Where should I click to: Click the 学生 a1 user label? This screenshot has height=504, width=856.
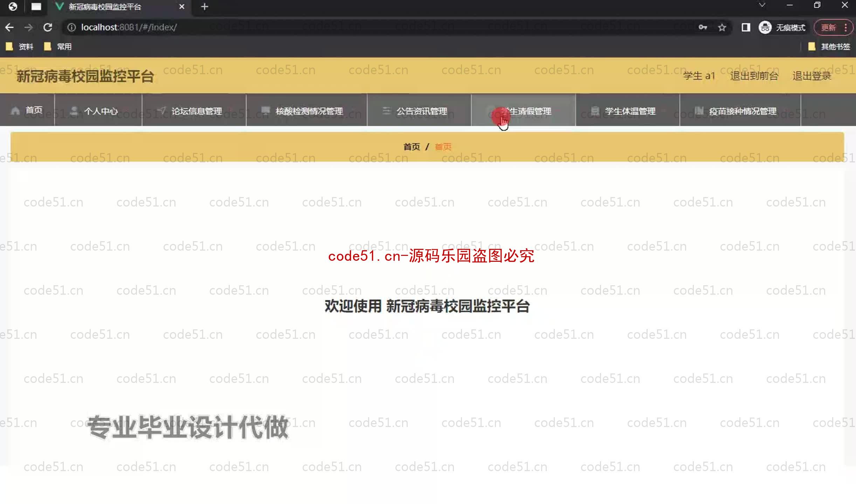click(699, 76)
